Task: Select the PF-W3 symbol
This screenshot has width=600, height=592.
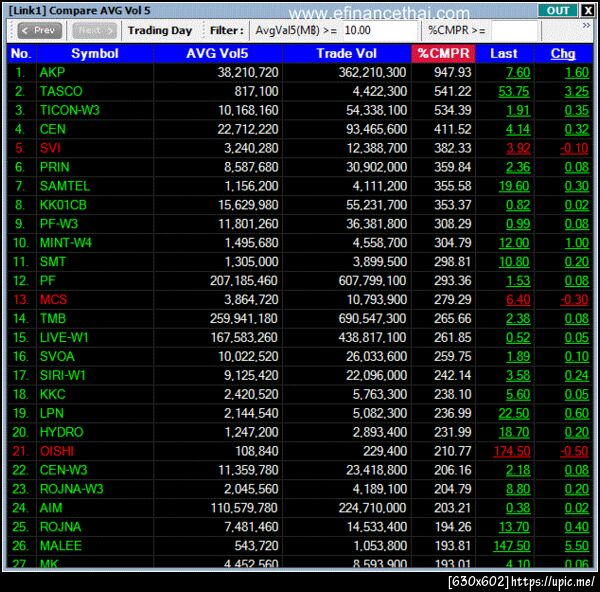Action: click(x=59, y=224)
